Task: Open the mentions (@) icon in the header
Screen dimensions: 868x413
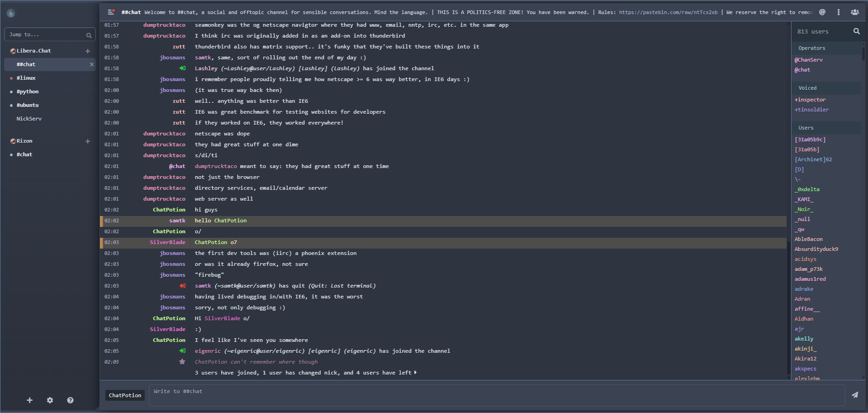Action: pos(822,12)
